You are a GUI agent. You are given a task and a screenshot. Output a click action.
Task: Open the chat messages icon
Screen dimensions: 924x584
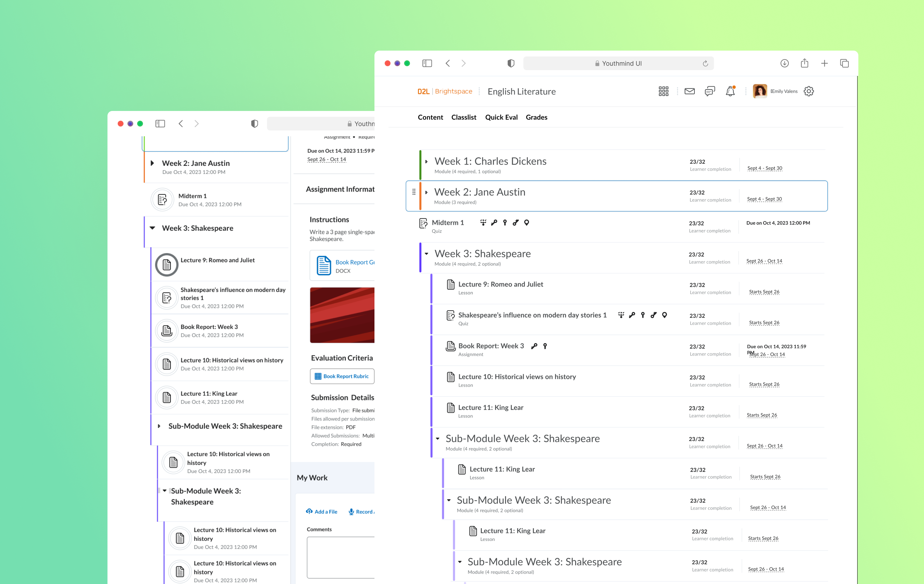(x=709, y=91)
